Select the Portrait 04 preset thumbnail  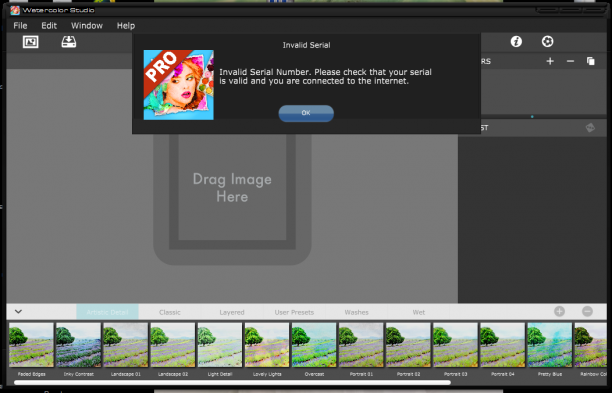(503, 345)
